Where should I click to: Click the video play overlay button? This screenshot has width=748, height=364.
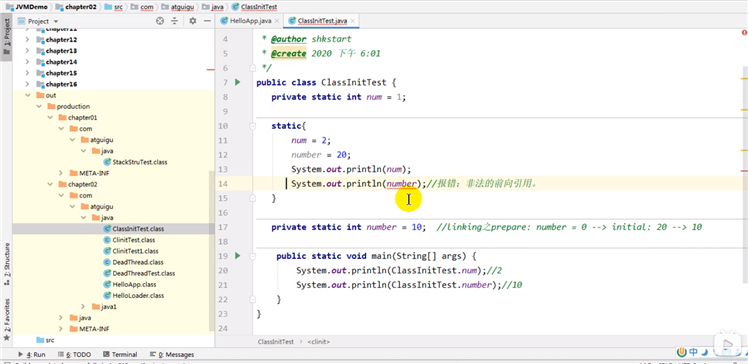coord(727,343)
